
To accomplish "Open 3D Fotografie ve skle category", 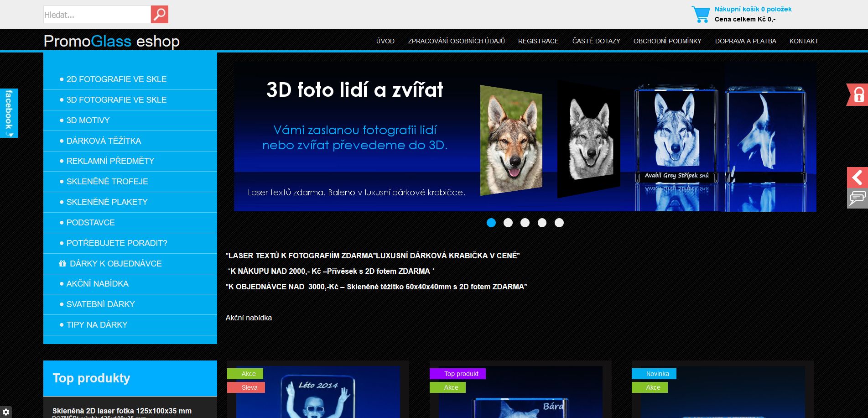I will point(116,100).
